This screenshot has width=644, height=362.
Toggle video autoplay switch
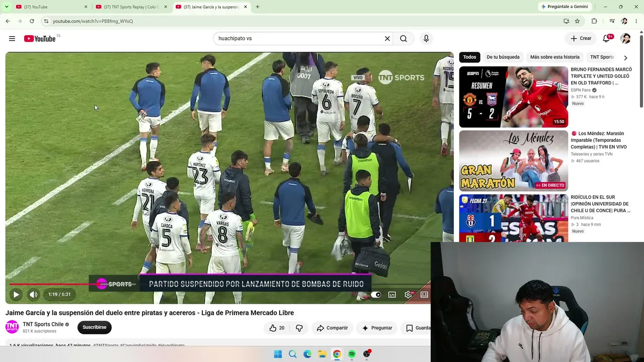376,295
